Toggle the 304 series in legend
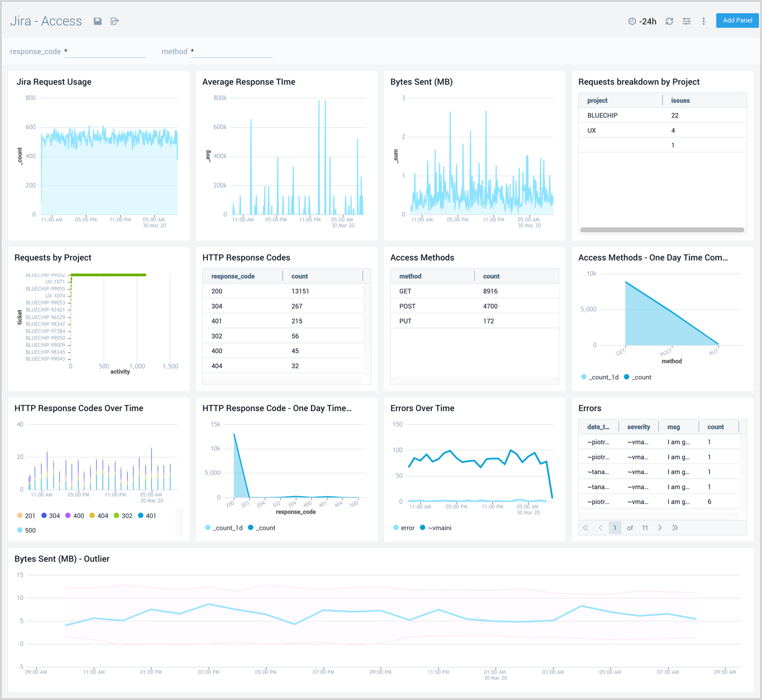The width and height of the screenshot is (762, 700). coord(50,516)
